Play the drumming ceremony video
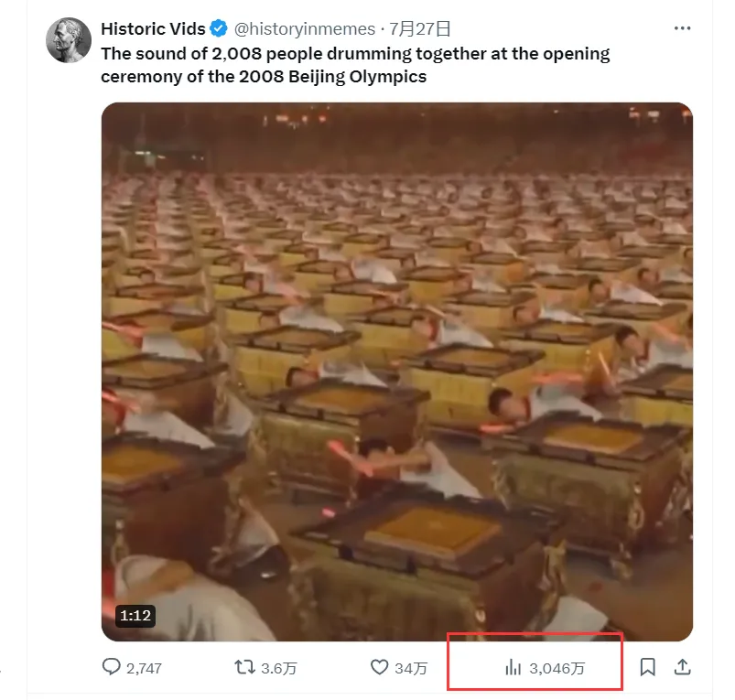The height and width of the screenshot is (700, 735). (x=396, y=371)
